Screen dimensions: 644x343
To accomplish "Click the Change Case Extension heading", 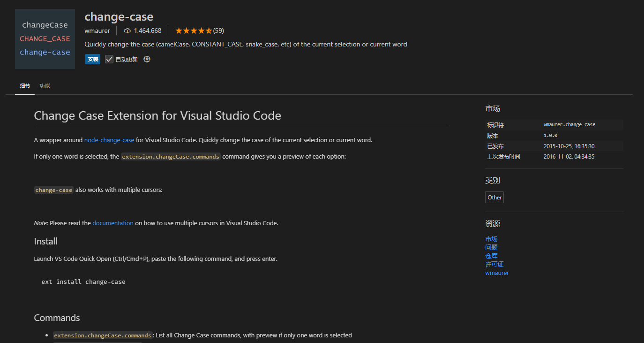I will 157,115.
